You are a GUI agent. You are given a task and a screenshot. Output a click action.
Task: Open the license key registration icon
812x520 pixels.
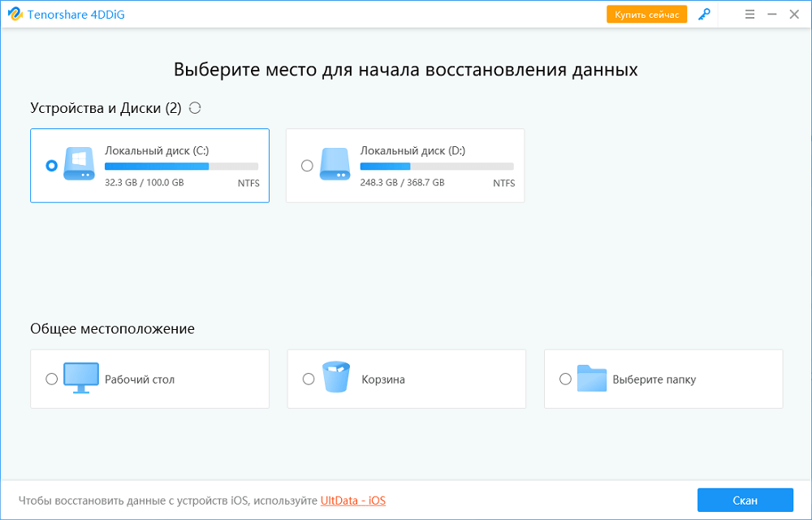[704, 14]
